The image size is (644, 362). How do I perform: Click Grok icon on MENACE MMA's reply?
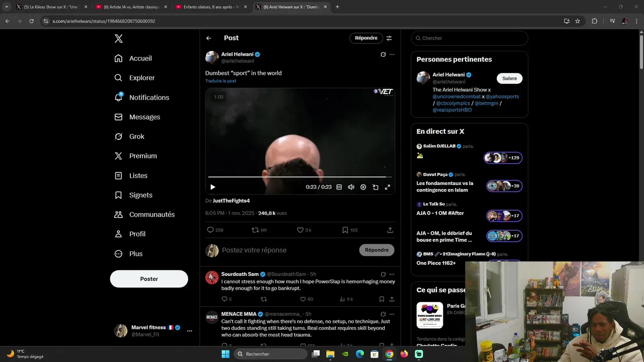coord(383,314)
